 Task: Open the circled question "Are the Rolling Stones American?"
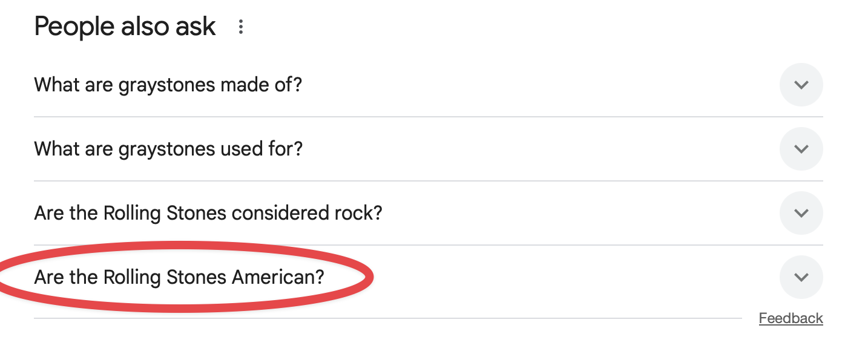point(179,277)
